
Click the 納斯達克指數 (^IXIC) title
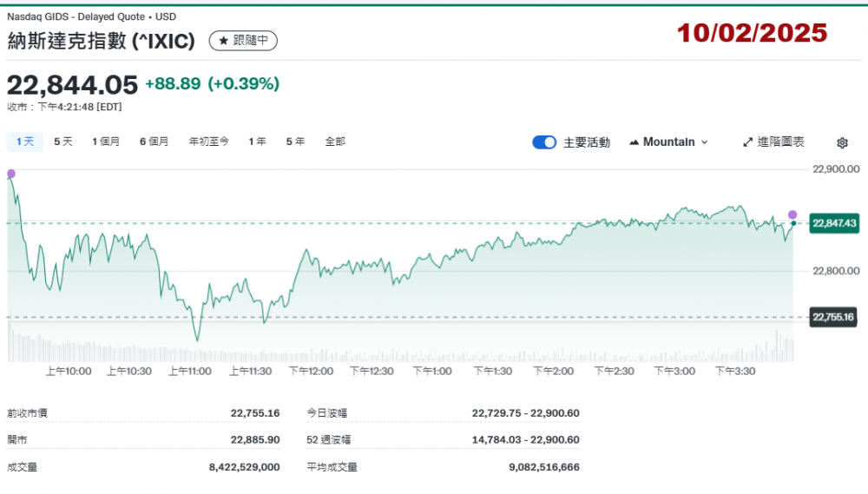(x=101, y=41)
